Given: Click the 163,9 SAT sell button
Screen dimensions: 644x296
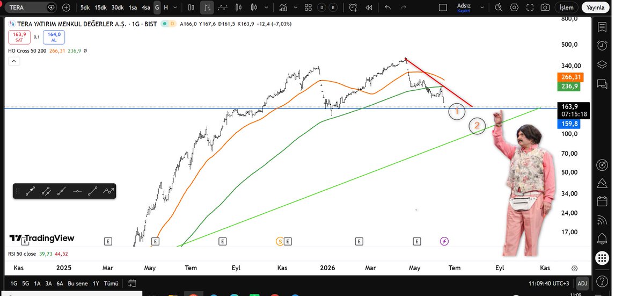Looking at the screenshot, I should [x=19, y=37].
